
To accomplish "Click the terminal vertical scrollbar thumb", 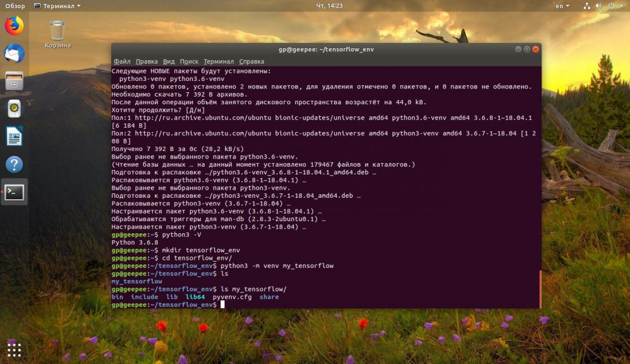I will pyautogui.click(x=540, y=289).
